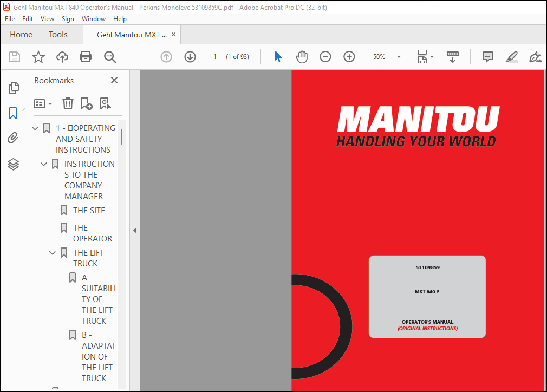Screen dimensions: 547x392
Task: Open Page Thumbnails panel icon
Action: [13, 88]
